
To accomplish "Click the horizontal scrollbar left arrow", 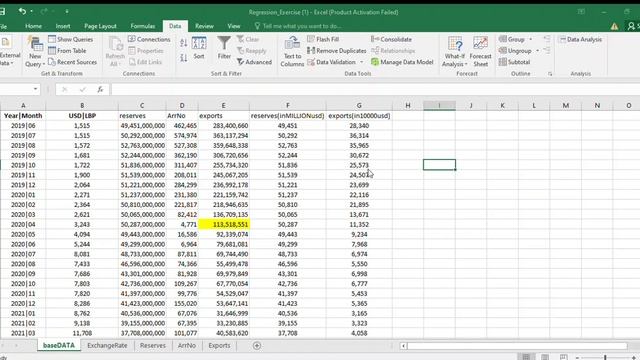I will tap(403, 346).
